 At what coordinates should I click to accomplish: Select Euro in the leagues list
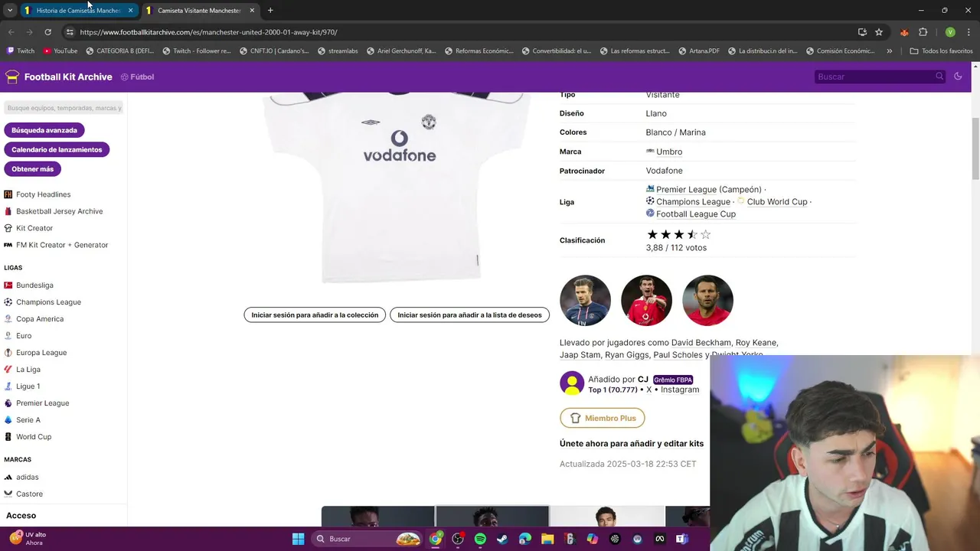24,335
